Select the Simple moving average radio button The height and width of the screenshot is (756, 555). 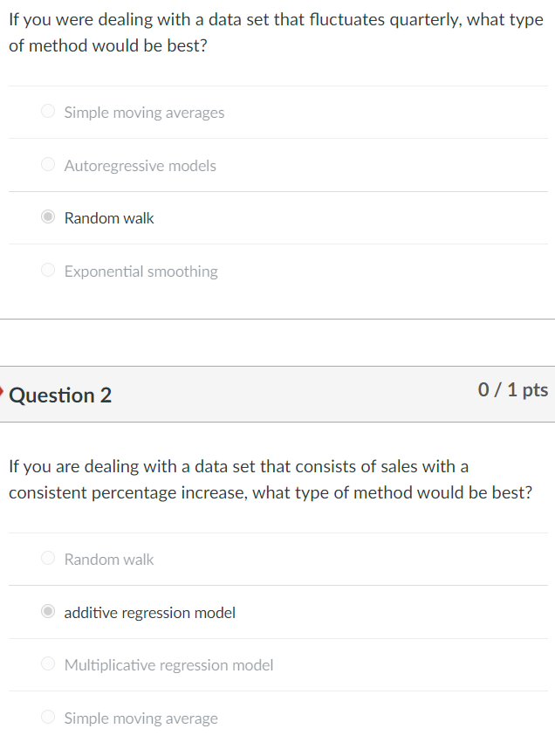point(48,717)
